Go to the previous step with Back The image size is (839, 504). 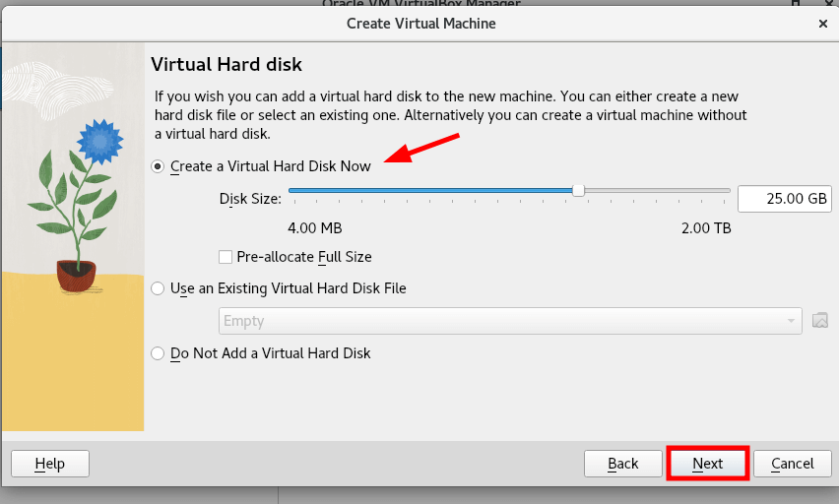[x=623, y=464]
